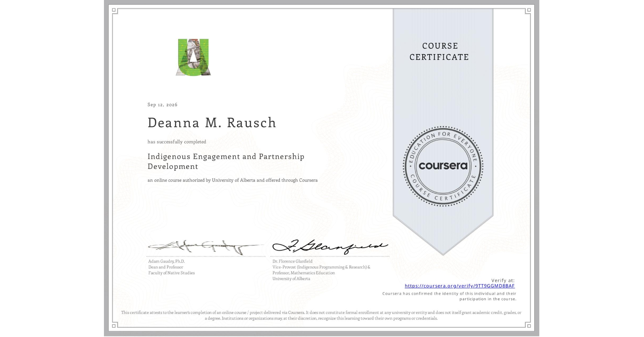Select the name Deanna M. Rausch
The height and width of the screenshot is (337, 644).
212,123
